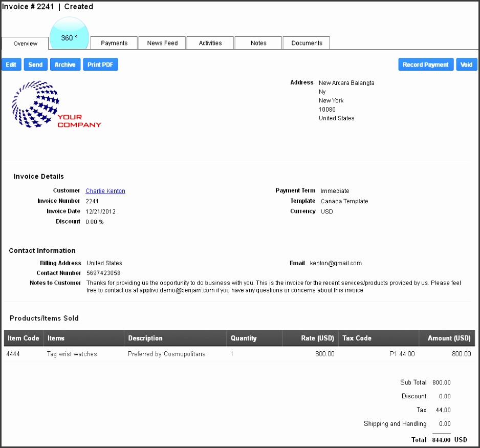Open the Documents tab
The image size is (480, 448).
(x=307, y=43)
